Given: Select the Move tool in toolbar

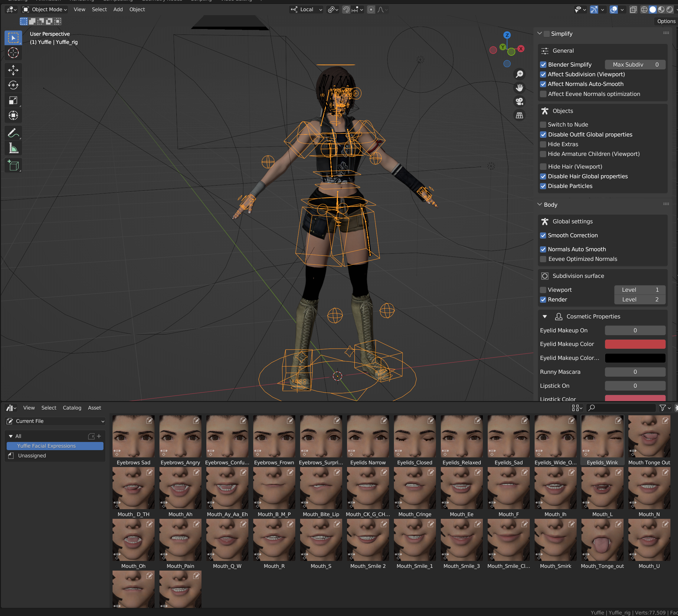Looking at the screenshot, I should tap(13, 70).
